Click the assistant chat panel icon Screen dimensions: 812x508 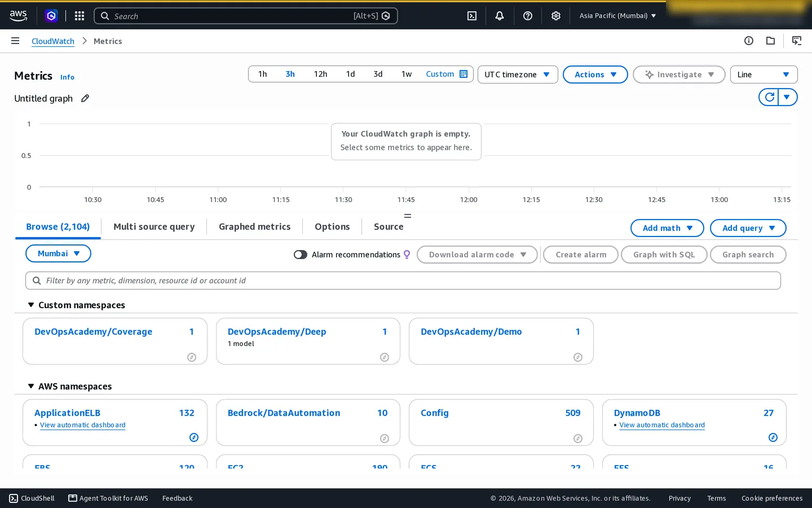[797, 41]
